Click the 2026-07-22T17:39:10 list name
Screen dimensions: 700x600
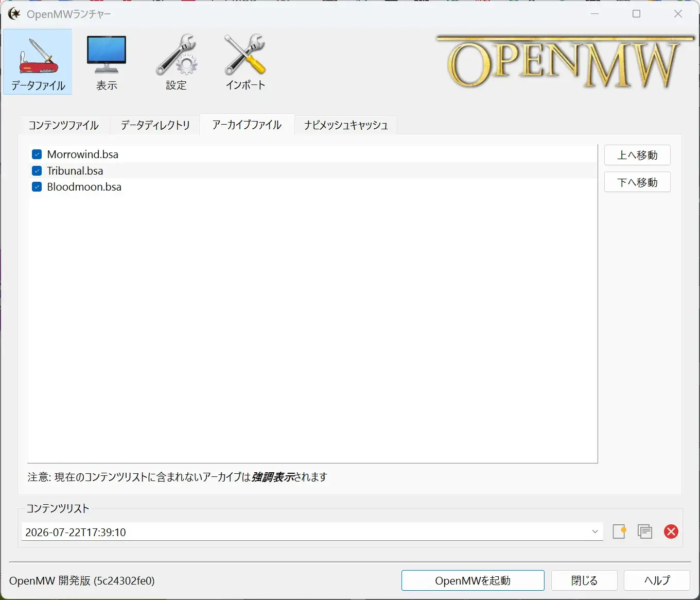tap(76, 532)
